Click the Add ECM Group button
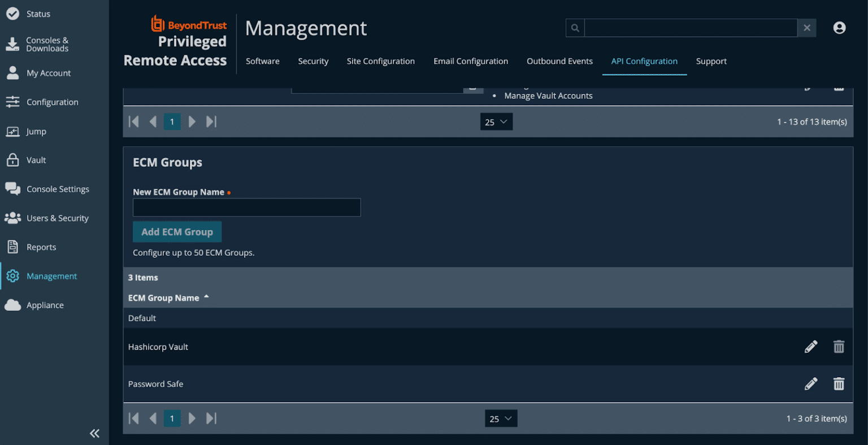The height and width of the screenshot is (445, 868). click(x=177, y=231)
